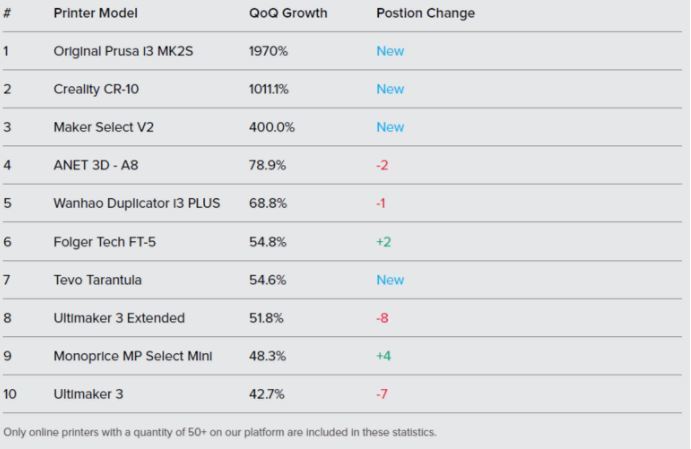
Task: Open Tevo Tarantula printer entry
Action: (x=97, y=280)
